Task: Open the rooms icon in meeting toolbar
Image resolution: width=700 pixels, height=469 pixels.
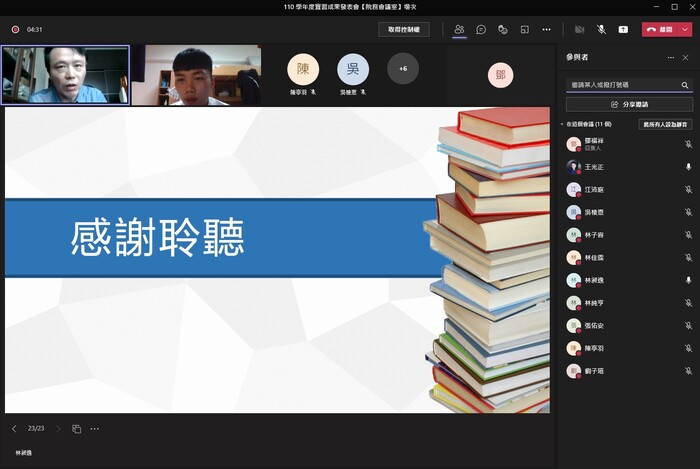Action: 524,29
